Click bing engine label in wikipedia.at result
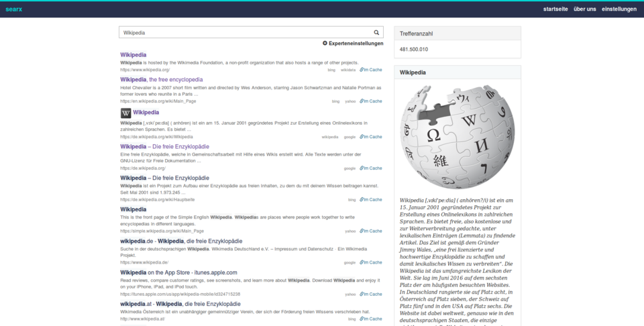 (x=352, y=319)
